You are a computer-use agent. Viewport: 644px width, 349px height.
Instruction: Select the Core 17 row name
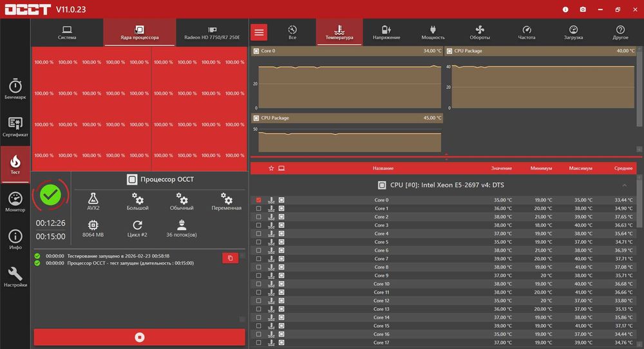381,343
